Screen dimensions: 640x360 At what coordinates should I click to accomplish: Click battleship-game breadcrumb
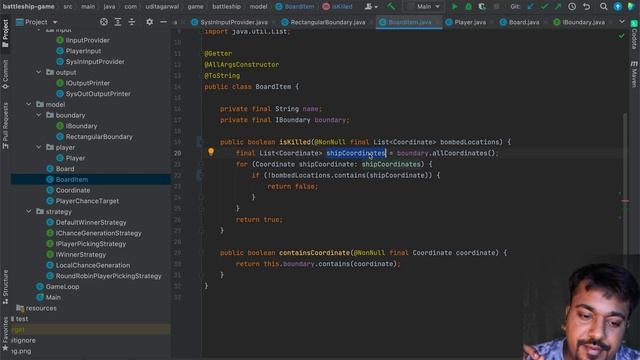tap(29, 7)
